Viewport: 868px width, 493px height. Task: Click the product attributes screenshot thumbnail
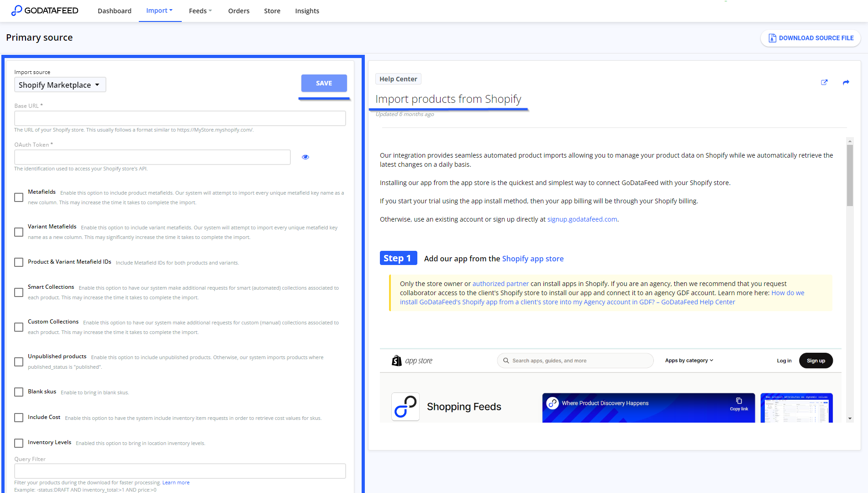pos(797,408)
